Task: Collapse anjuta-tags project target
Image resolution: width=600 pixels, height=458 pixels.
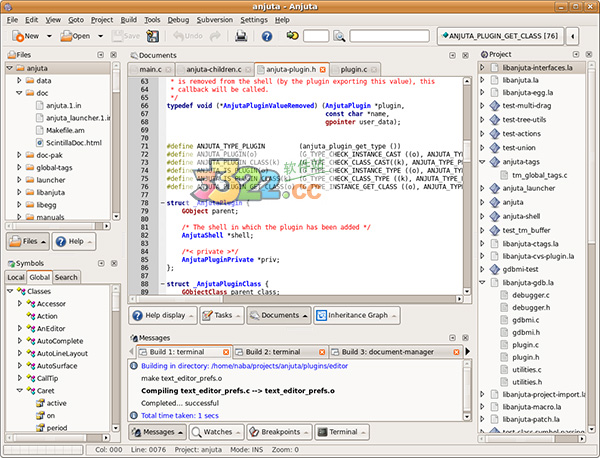Action: (483, 162)
